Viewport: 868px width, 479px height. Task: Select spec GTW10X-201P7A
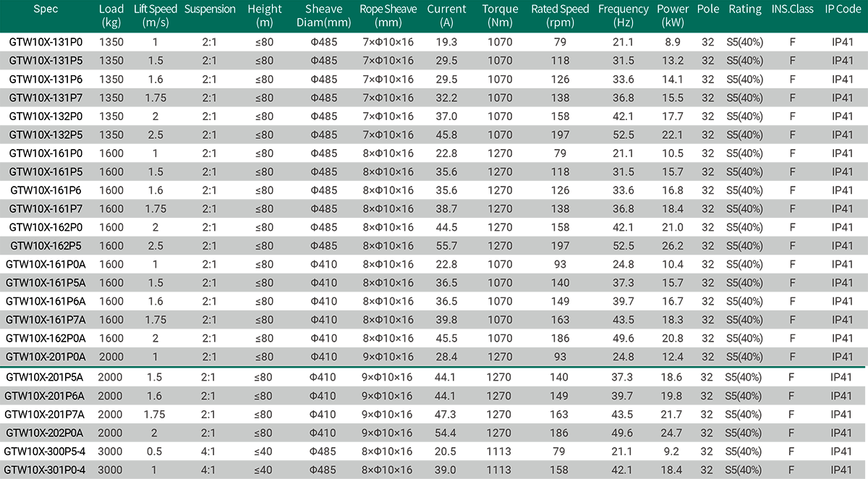click(x=45, y=414)
